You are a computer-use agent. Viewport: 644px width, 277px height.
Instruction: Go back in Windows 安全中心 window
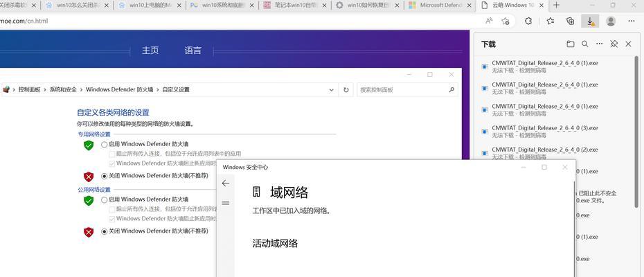pyautogui.click(x=226, y=184)
